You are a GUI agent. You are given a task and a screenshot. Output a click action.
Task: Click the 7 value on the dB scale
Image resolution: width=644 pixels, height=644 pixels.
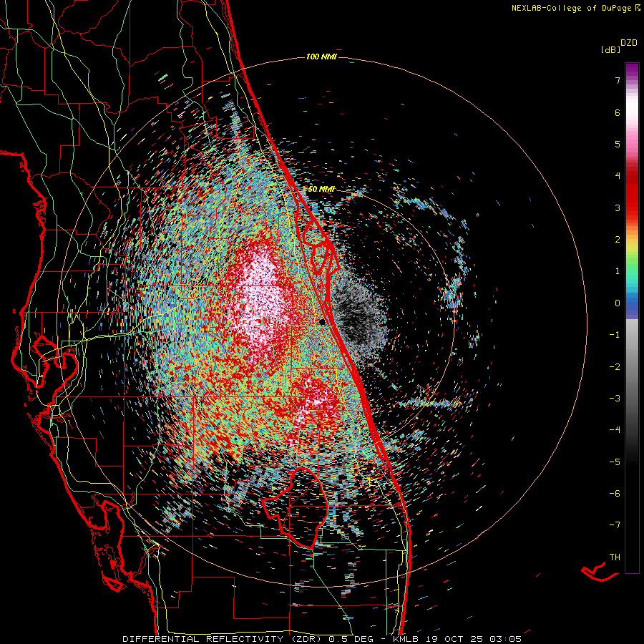coord(618,80)
